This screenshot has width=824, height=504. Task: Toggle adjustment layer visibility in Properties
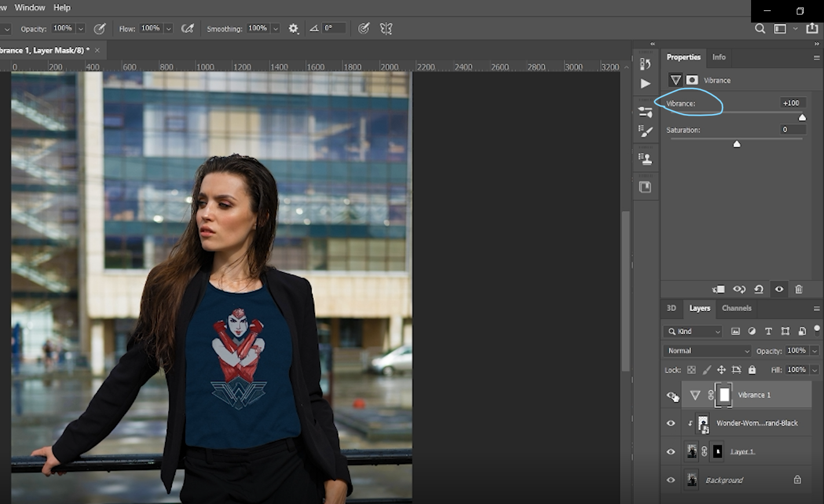[x=779, y=289]
